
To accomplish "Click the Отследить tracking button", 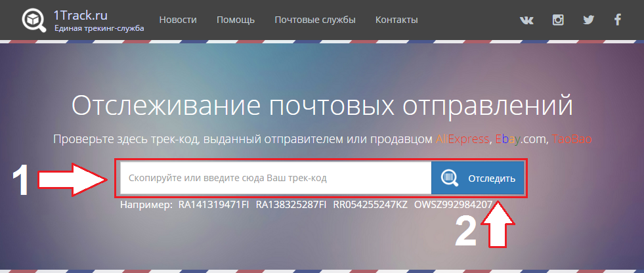I will (478, 178).
